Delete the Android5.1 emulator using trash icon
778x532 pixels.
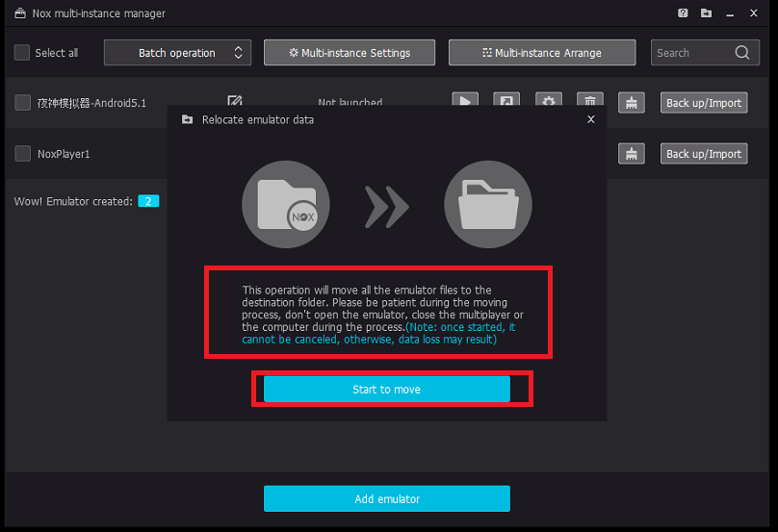tap(589, 100)
